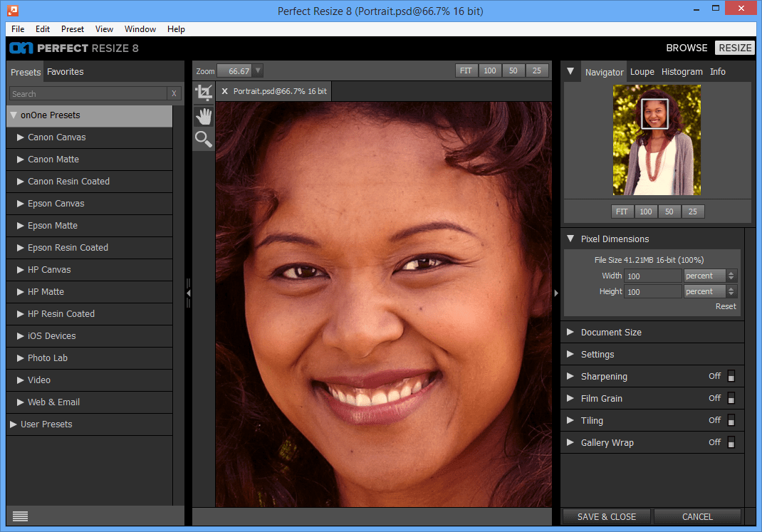Click the SAVE & CLOSE button
The image size is (762, 532).
607,516
